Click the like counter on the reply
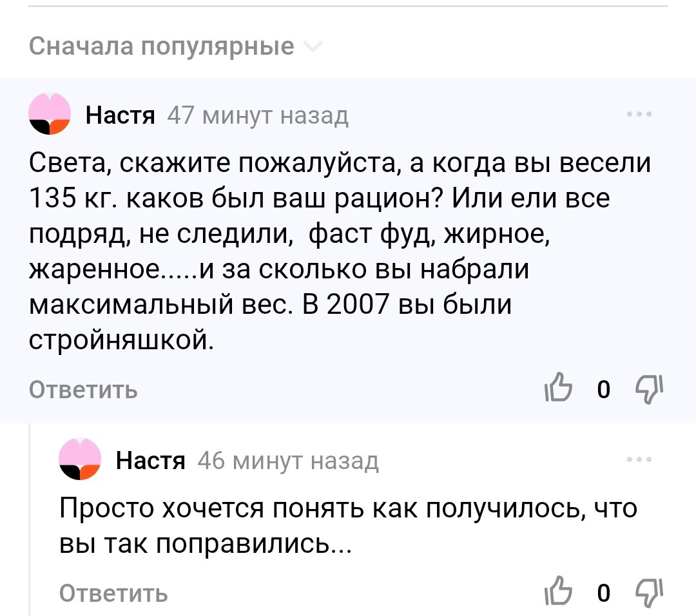The height and width of the screenshot is (616, 696). 604,592
